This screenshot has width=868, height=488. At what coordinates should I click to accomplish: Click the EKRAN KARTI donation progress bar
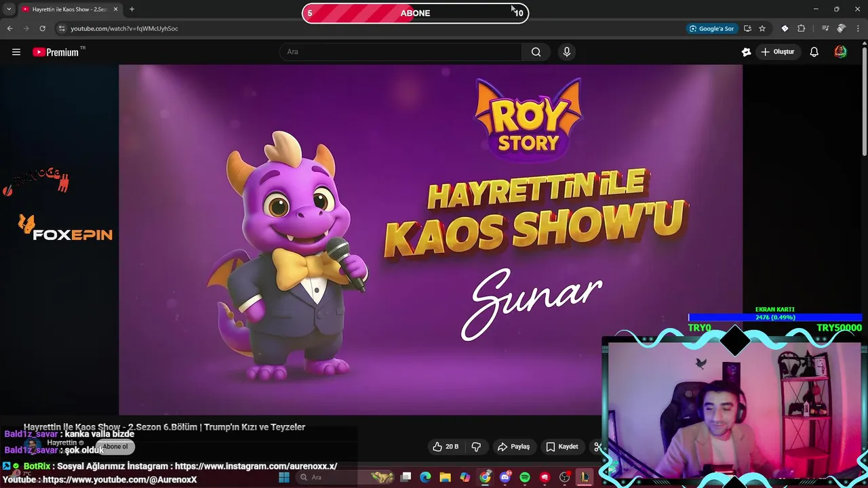[775, 317]
